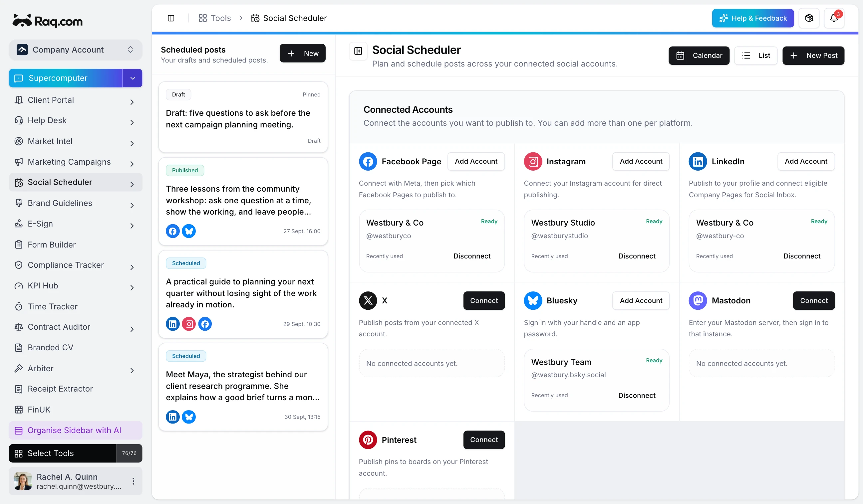Expand the Supercomputer dropdown arrow
This screenshot has width=863, height=504.
point(133,78)
